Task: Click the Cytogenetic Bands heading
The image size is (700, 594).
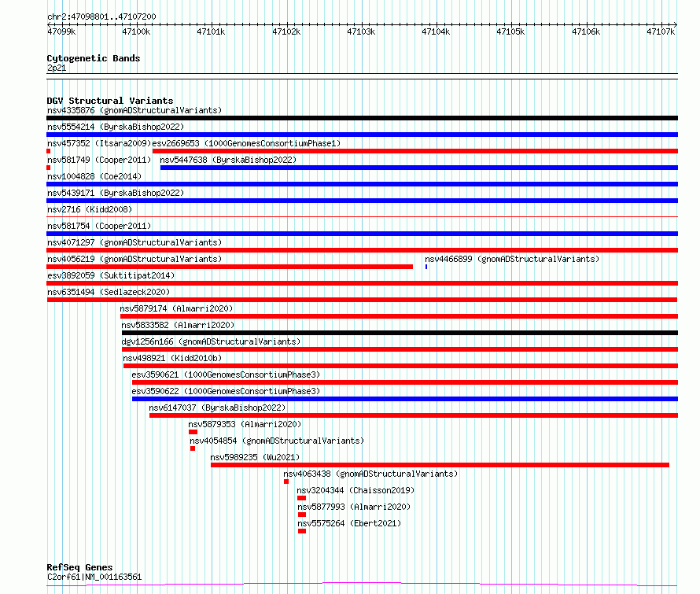Action: click(94, 58)
